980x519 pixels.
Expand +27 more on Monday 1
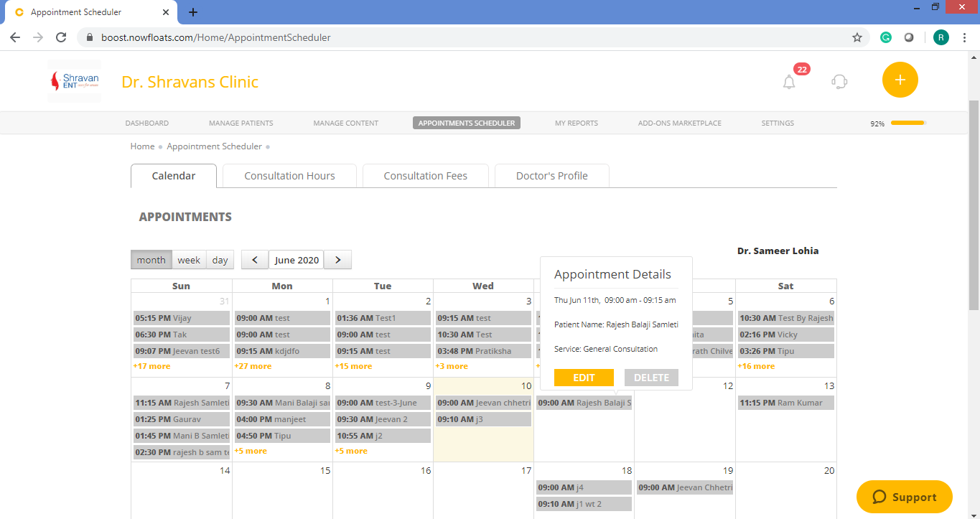coord(253,366)
